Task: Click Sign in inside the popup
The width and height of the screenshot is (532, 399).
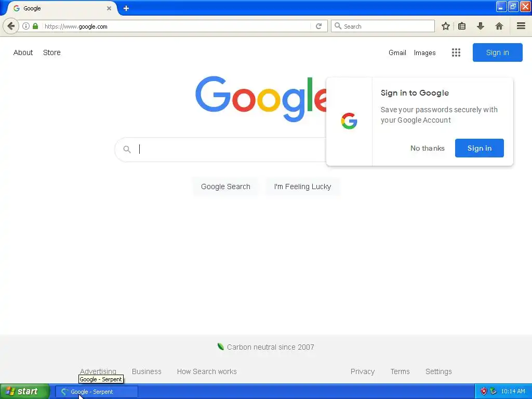Action: coord(480,148)
